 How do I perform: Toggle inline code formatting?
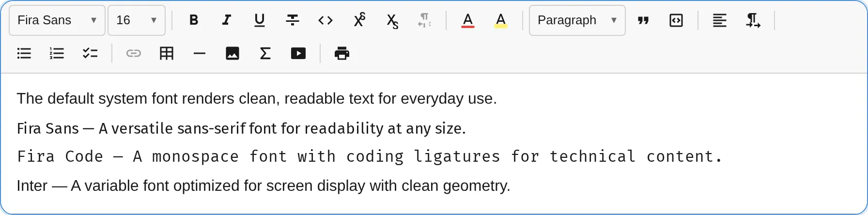tap(325, 20)
